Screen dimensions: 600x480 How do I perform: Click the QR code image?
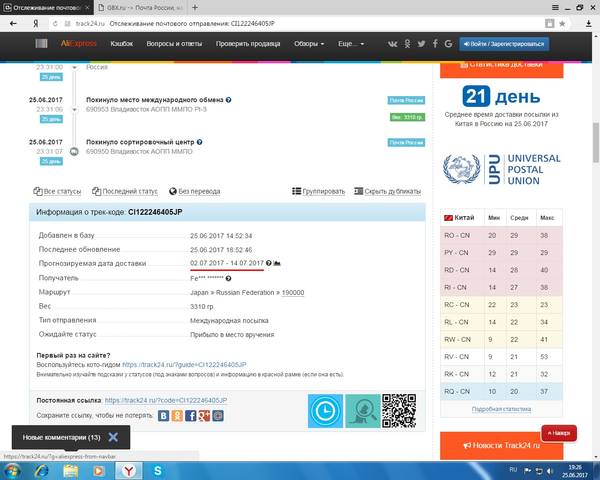[399, 411]
